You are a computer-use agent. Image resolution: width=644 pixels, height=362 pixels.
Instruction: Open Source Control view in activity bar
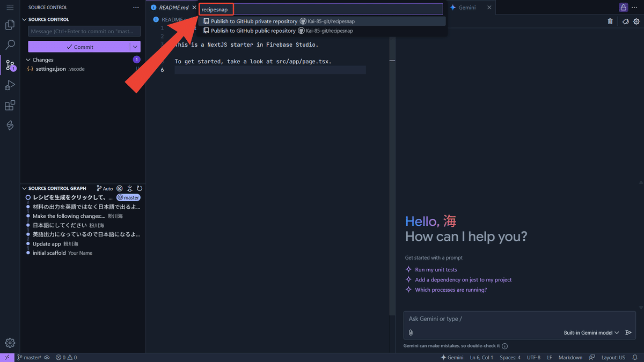click(x=10, y=65)
